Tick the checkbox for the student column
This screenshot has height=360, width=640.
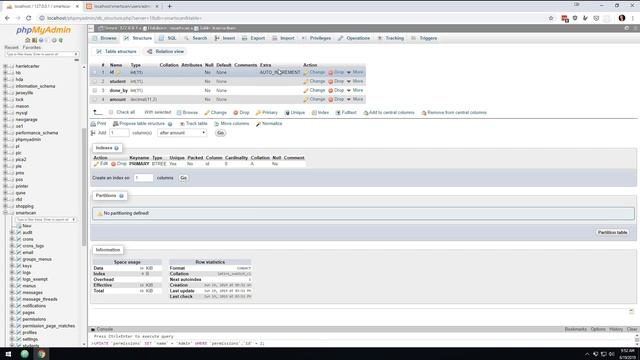point(95,82)
